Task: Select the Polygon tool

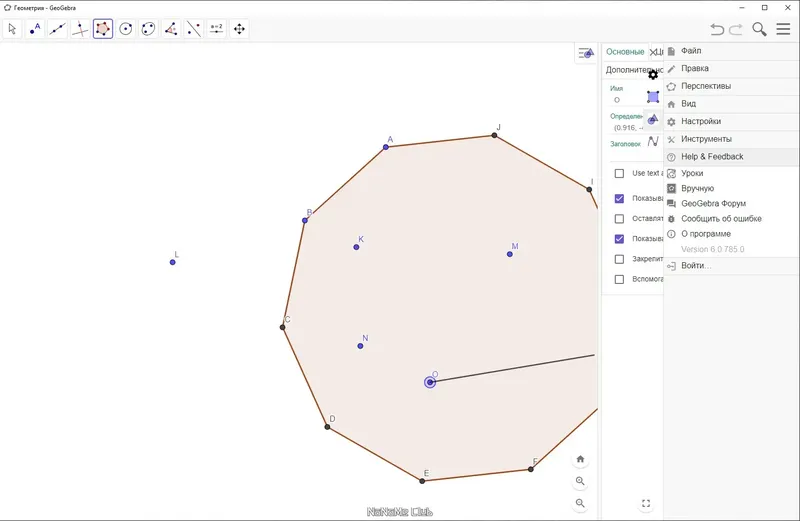Action: point(103,29)
